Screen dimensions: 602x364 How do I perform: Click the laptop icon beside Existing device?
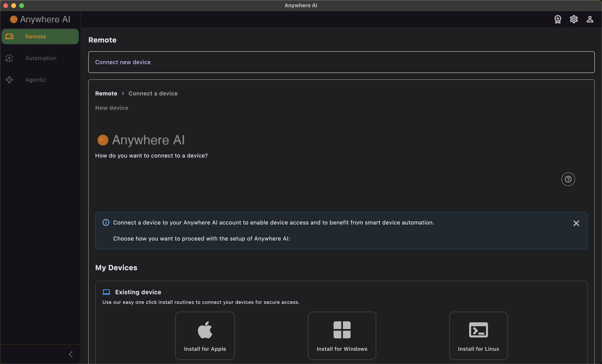106,292
